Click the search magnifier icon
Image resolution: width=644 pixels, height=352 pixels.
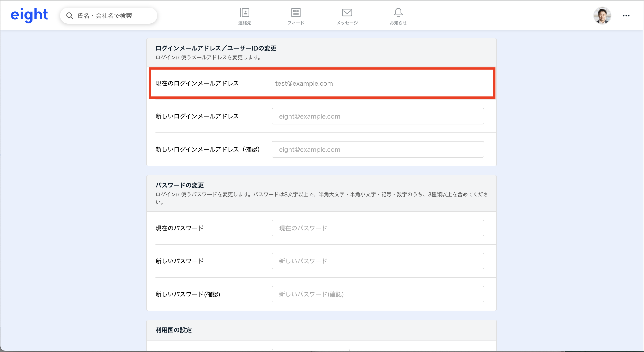point(69,16)
